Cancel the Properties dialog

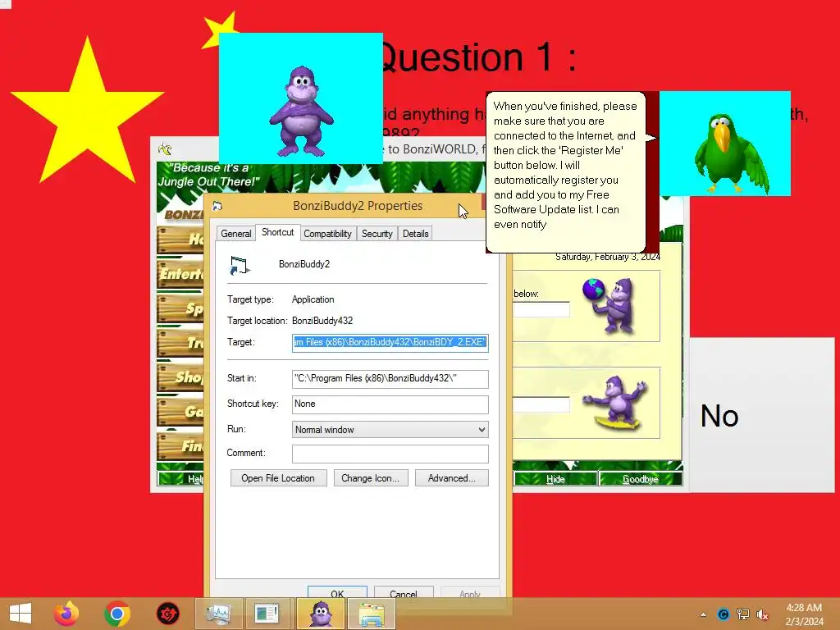pyautogui.click(x=403, y=592)
